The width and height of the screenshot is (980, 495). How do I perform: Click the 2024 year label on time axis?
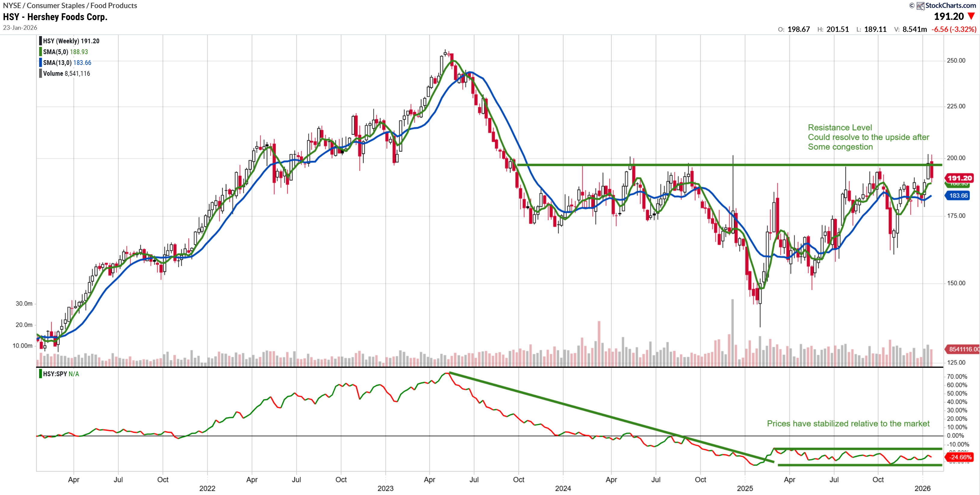[563, 489]
